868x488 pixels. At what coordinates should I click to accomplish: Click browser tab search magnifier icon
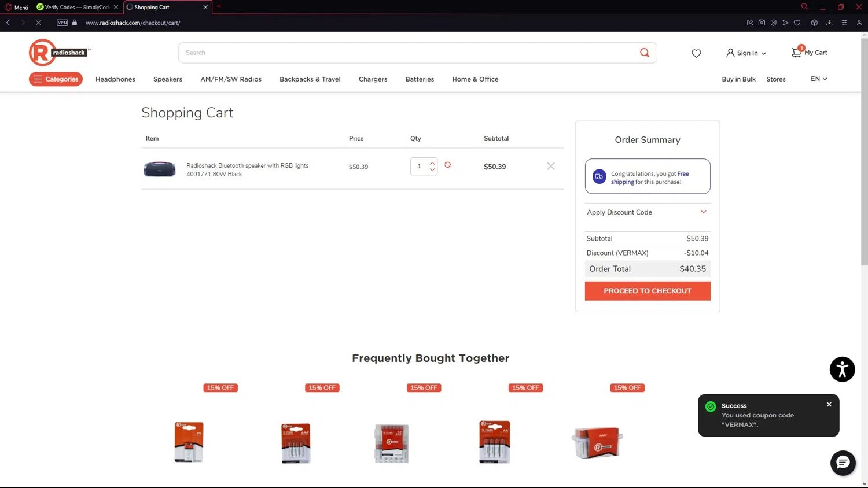point(804,6)
